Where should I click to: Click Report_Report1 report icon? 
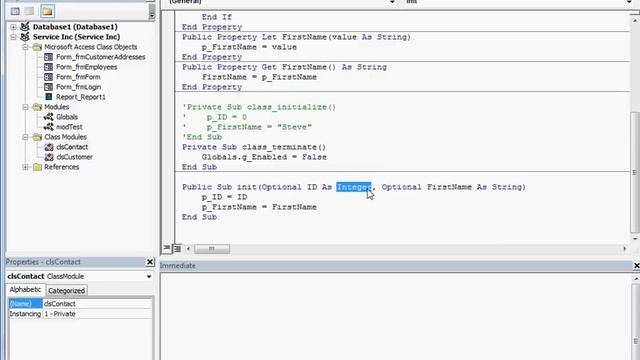(x=48, y=97)
